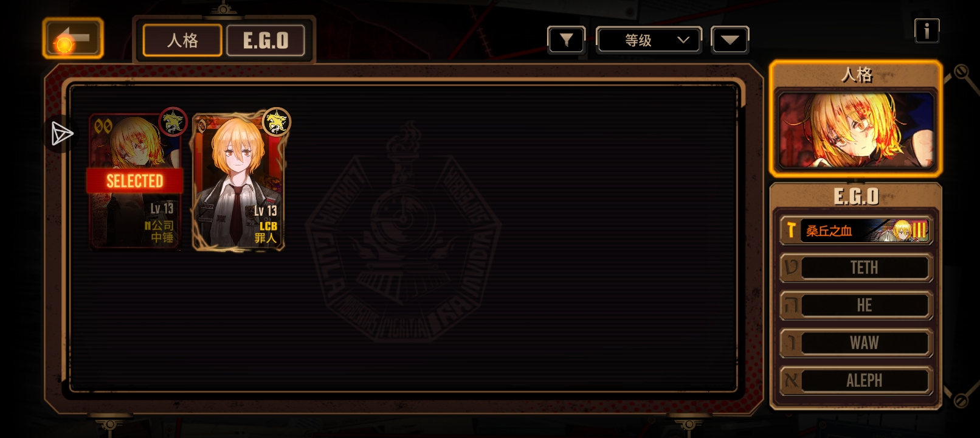The image size is (980, 438).
Task: Select the empty HE E.G.O slot
Action: 856,305
